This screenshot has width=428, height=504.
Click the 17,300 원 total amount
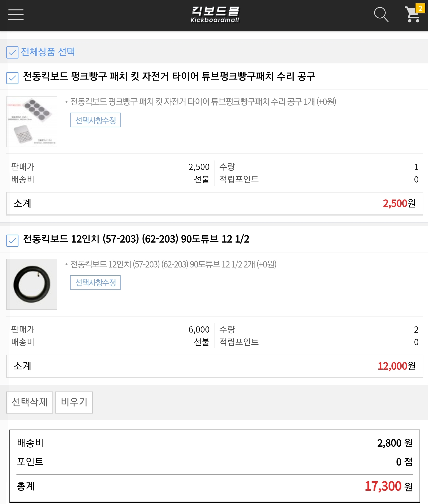click(388, 486)
